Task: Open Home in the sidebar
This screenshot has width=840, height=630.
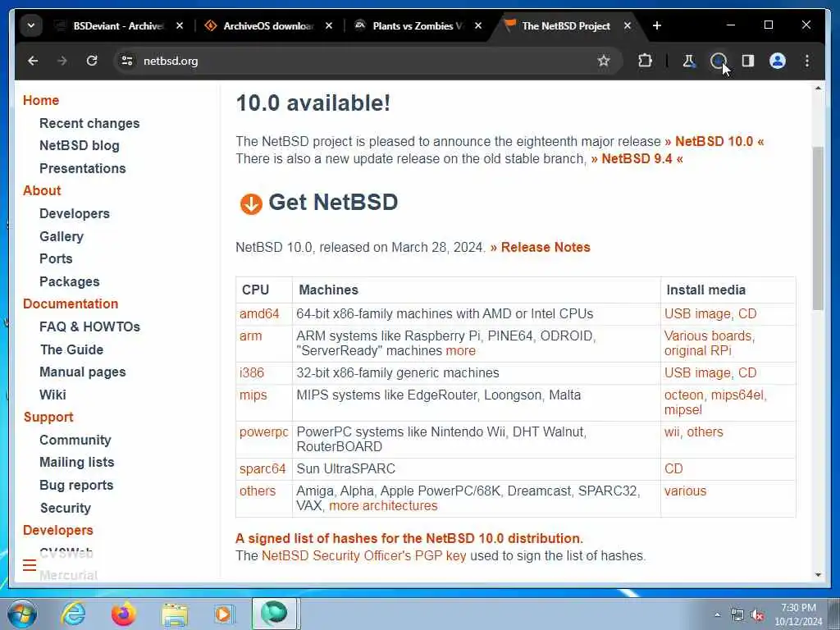Action: pos(41,100)
